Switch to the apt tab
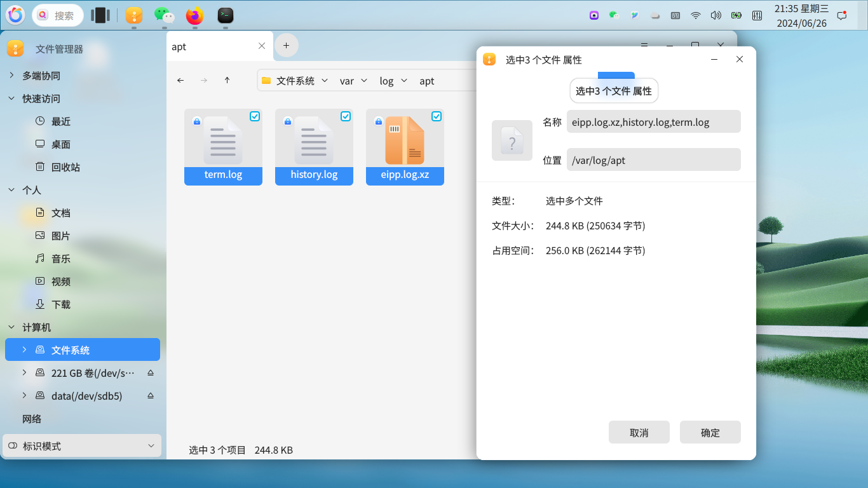The image size is (868, 488). point(219,46)
